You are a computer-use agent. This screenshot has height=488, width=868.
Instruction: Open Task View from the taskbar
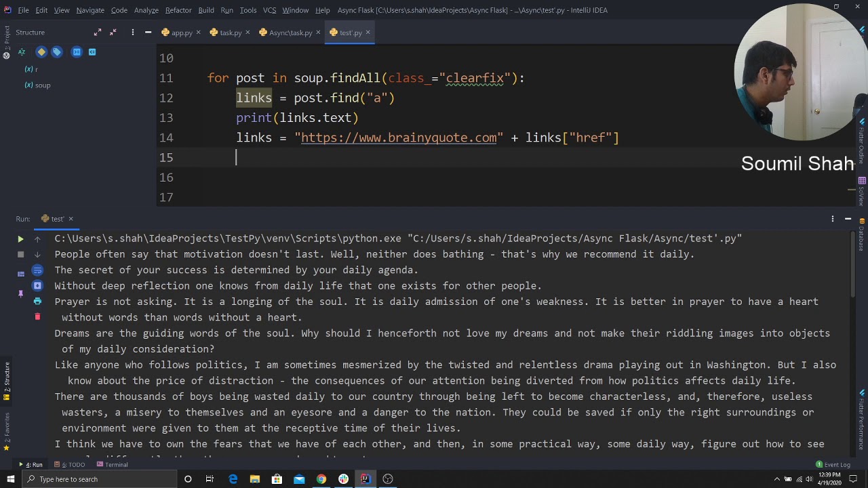coord(210,479)
